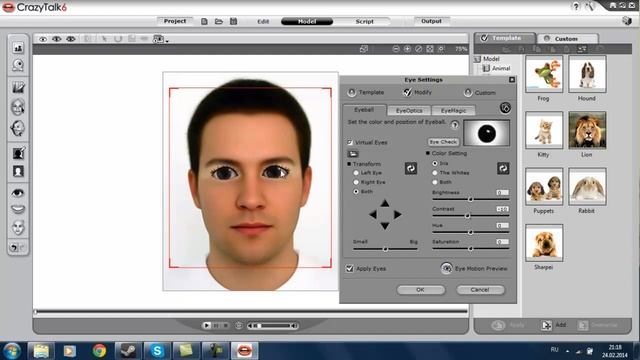Click the Contrast value field
This screenshot has height=360, width=640.
[x=502, y=209]
